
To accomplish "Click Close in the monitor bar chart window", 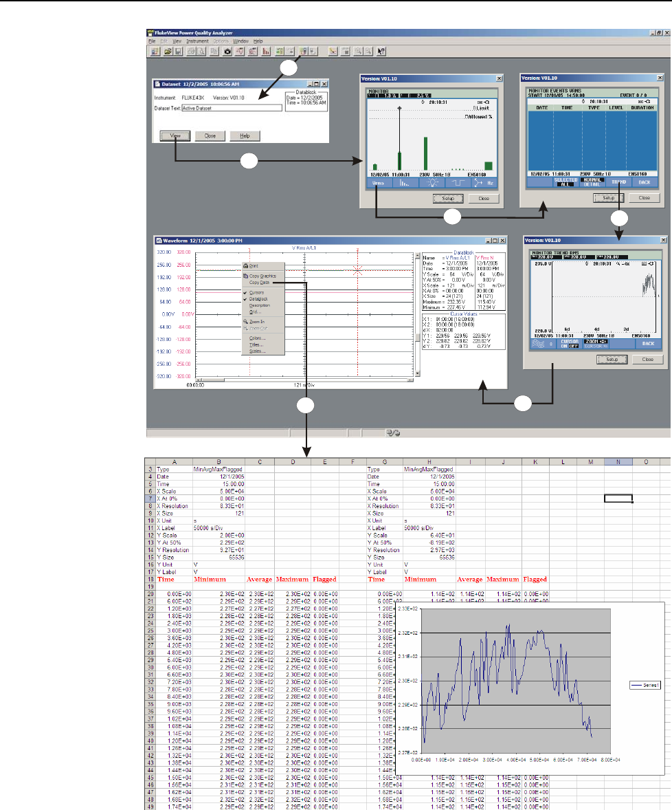I will click(x=484, y=198).
